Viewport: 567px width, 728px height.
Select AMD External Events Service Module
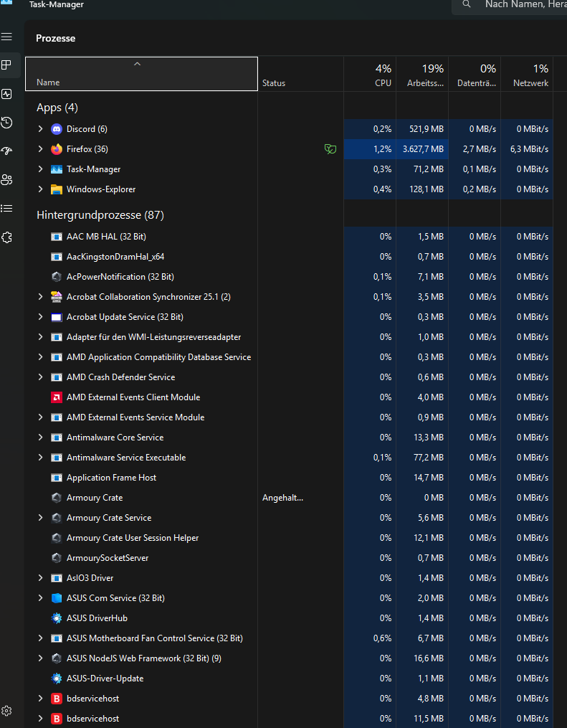pos(289,417)
